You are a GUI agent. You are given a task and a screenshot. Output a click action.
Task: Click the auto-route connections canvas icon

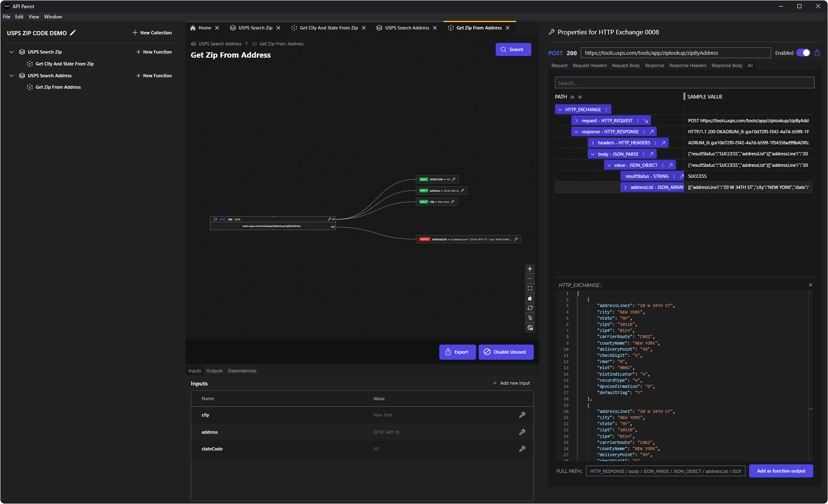tap(530, 318)
